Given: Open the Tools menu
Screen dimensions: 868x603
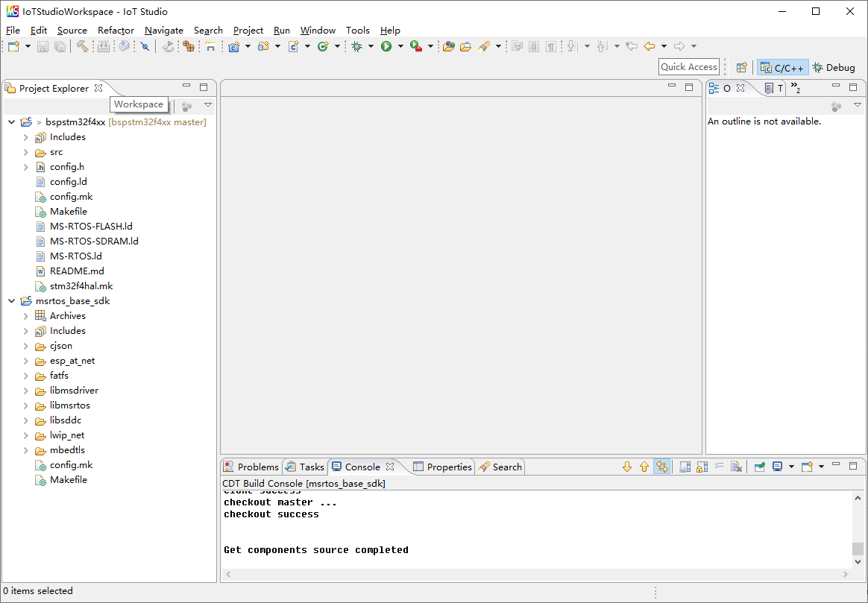Looking at the screenshot, I should pos(358,31).
